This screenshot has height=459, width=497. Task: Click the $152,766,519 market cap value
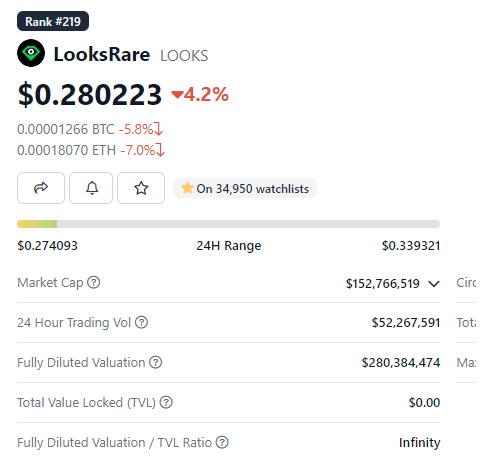pyautogui.click(x=382, y=284)
